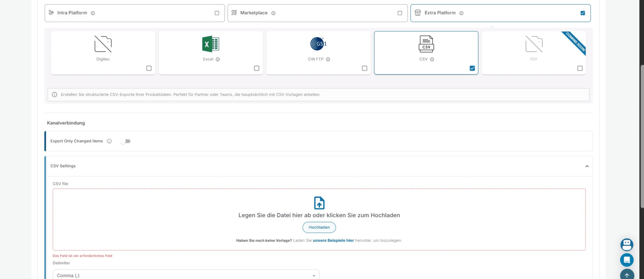The image size is (644, 279).
Task: Click the 'CSV' card label
Action: [423, 59]
